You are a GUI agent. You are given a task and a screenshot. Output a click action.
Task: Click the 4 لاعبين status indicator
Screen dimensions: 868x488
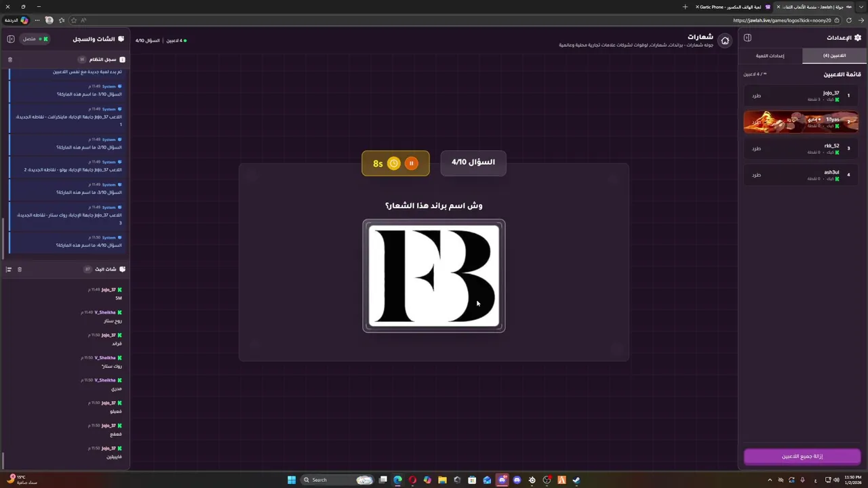point(176,41)
